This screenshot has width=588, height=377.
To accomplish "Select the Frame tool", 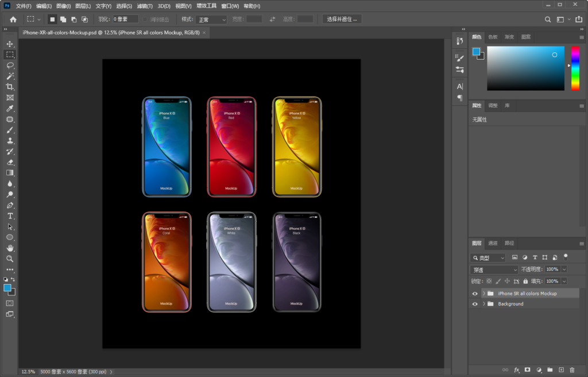I will [x=10, y=98].
